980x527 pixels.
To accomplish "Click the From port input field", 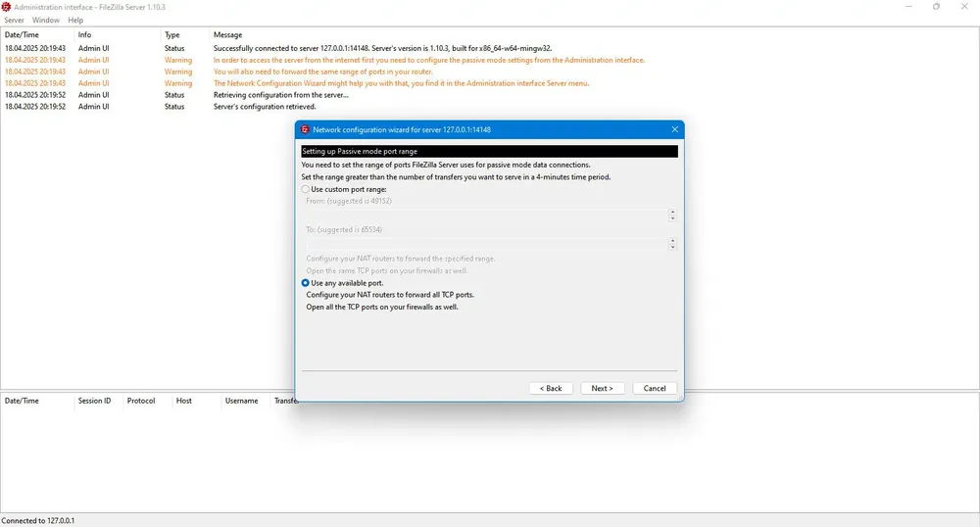I will [487, 216].
